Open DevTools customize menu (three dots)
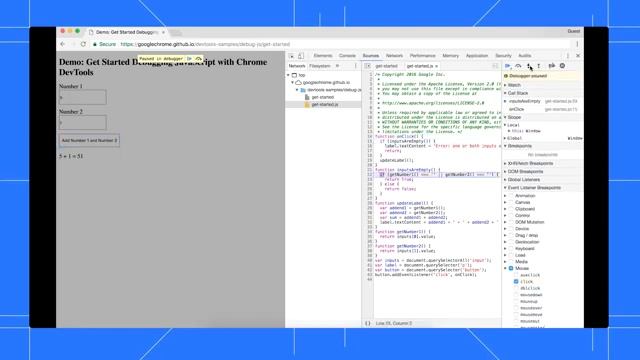 pyautogui.click(x=568, y=56)
